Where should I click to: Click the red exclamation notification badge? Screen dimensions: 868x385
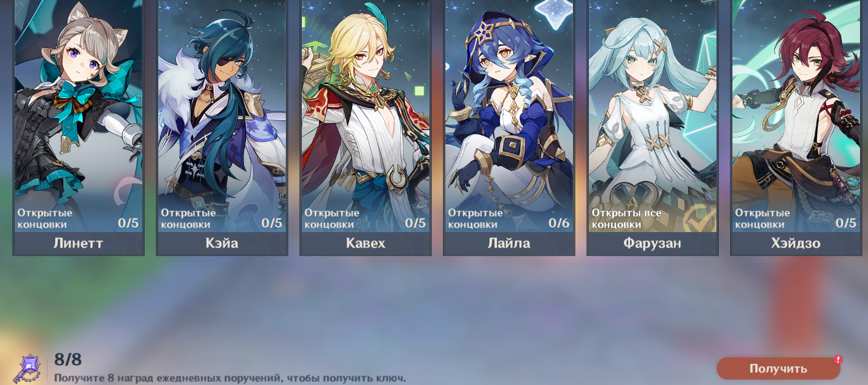(x=838, y=359)
